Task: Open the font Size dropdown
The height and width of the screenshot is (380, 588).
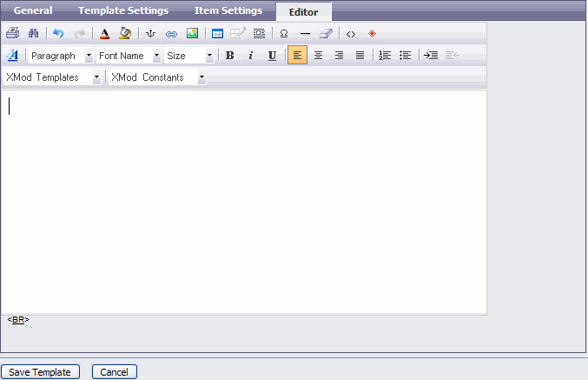Action: tap(189, 56)
